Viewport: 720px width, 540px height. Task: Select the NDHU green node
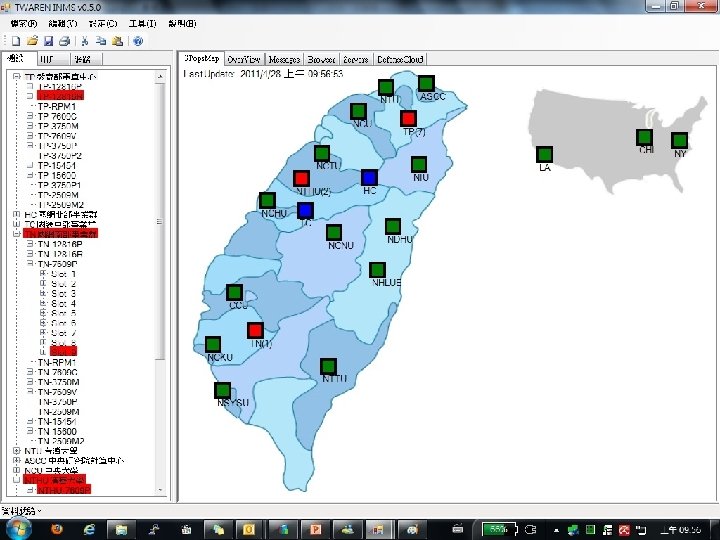tap(393, 226)
